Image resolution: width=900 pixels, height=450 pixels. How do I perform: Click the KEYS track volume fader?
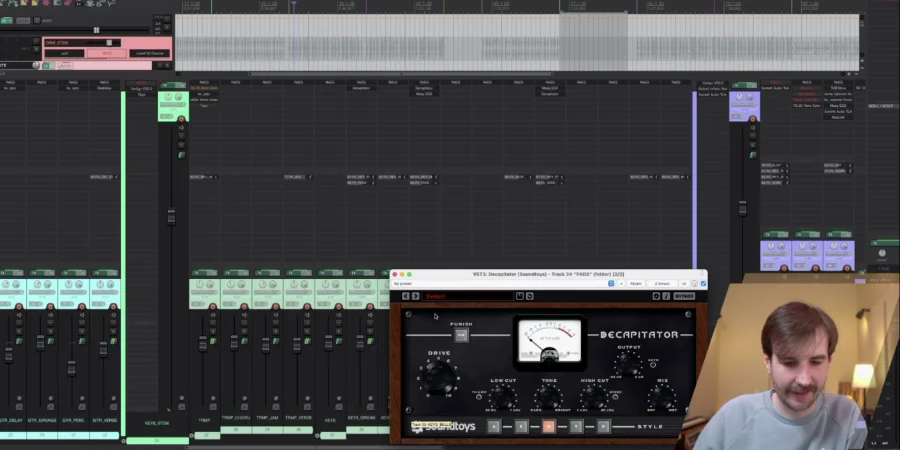click(328, 343)
